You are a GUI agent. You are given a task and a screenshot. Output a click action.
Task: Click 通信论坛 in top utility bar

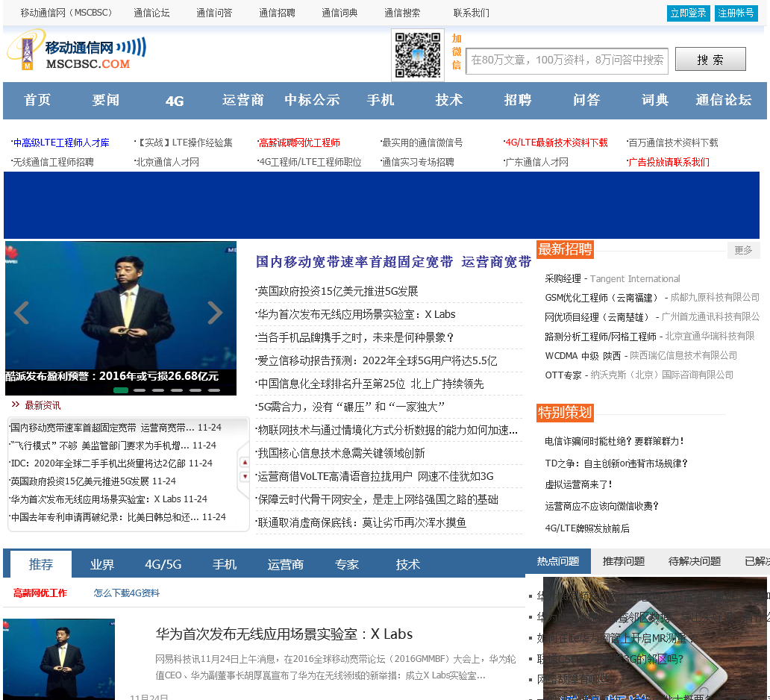tap(151, 13)
